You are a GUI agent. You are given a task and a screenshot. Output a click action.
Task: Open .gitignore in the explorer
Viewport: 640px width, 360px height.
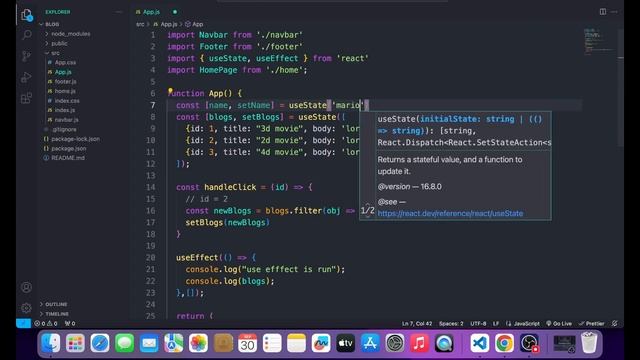(x=64, y=129)
